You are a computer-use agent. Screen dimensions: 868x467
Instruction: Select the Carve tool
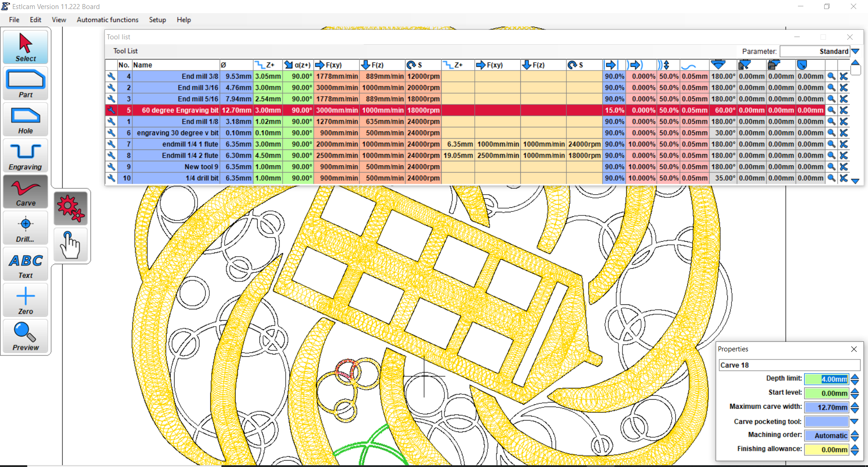pyautogui.click(x=26, y=191)
